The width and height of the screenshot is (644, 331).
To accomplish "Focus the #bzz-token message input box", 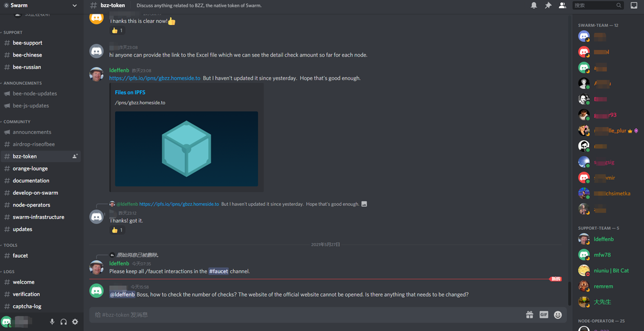I will pos(307,314).
